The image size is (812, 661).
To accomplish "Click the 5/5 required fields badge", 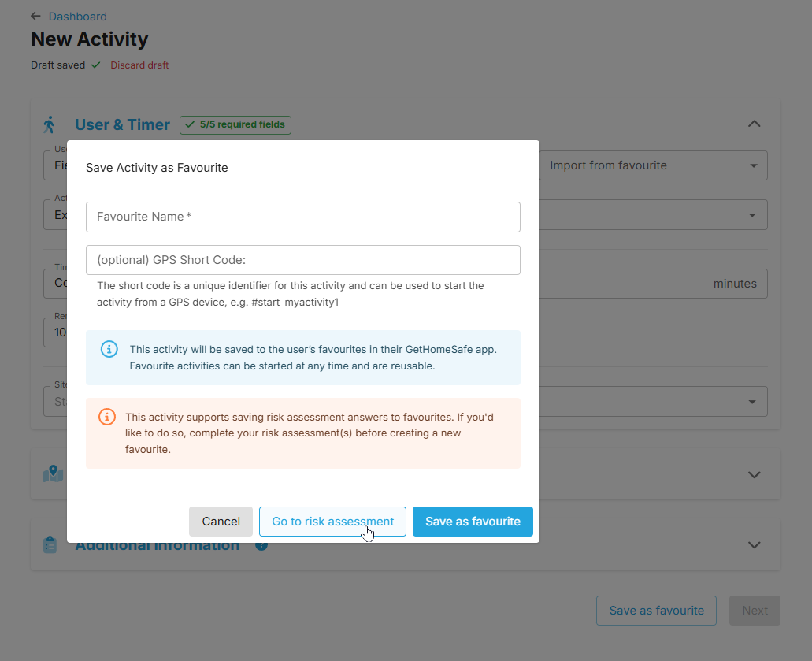I will [x=235, y=124].
